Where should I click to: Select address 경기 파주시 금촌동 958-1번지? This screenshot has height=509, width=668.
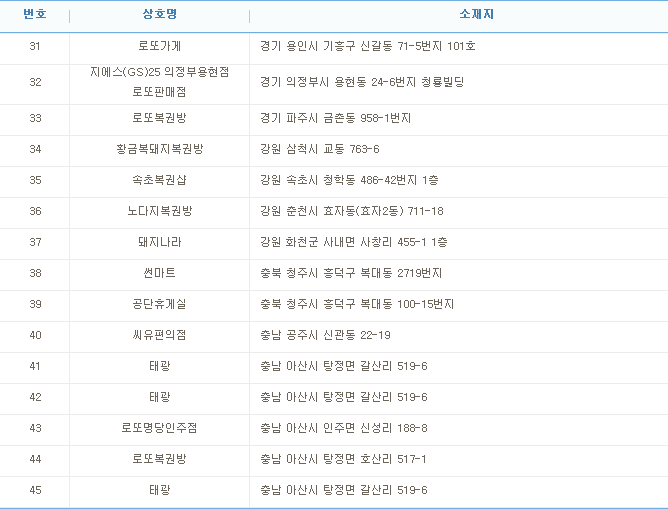click(335, 118)
